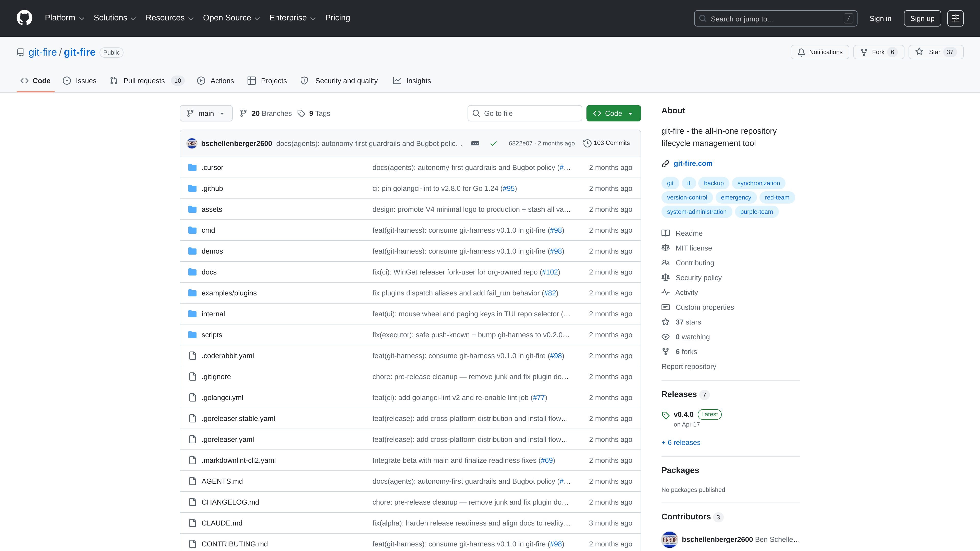Click the Go to file field
This screenshot has width=980, height=551.
click(525, 113)
